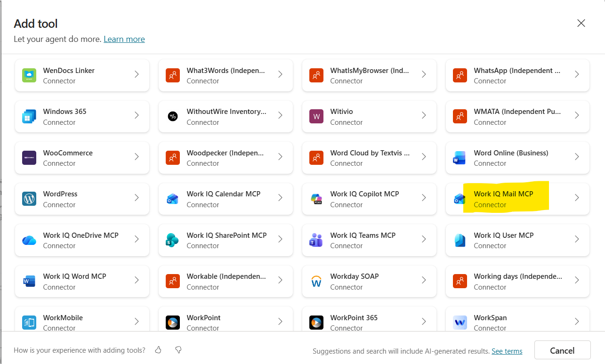Click the Word Online (Business) icon
605x364 pixels.
tap(460, 158)
